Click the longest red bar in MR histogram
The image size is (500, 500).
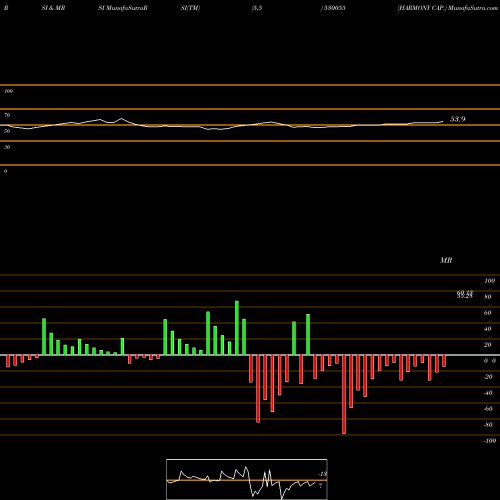coord(344,394)
